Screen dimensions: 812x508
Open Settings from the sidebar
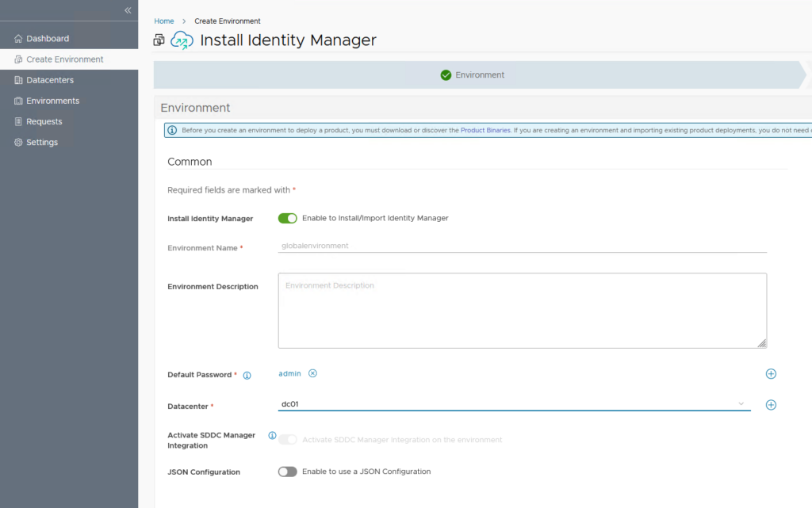pyautogui.click(x=41, y=143)
